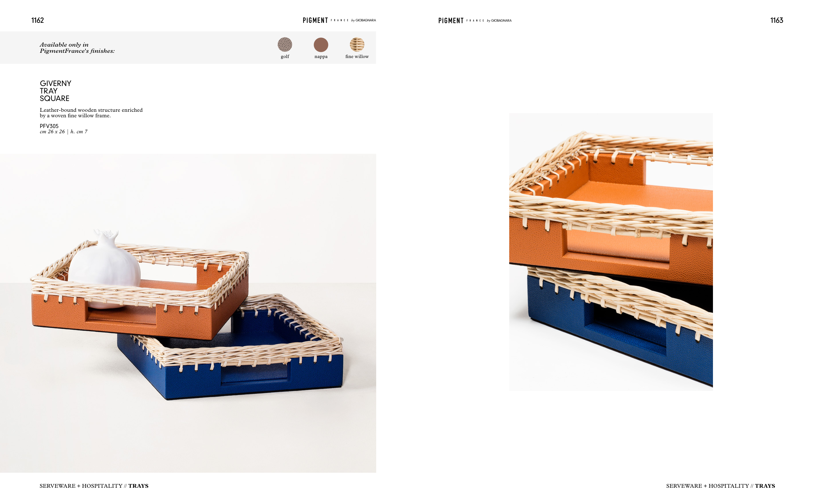Click the 'Available only in' finishes note
This screenshot has height=504, width=815.
tap(77, 48)
